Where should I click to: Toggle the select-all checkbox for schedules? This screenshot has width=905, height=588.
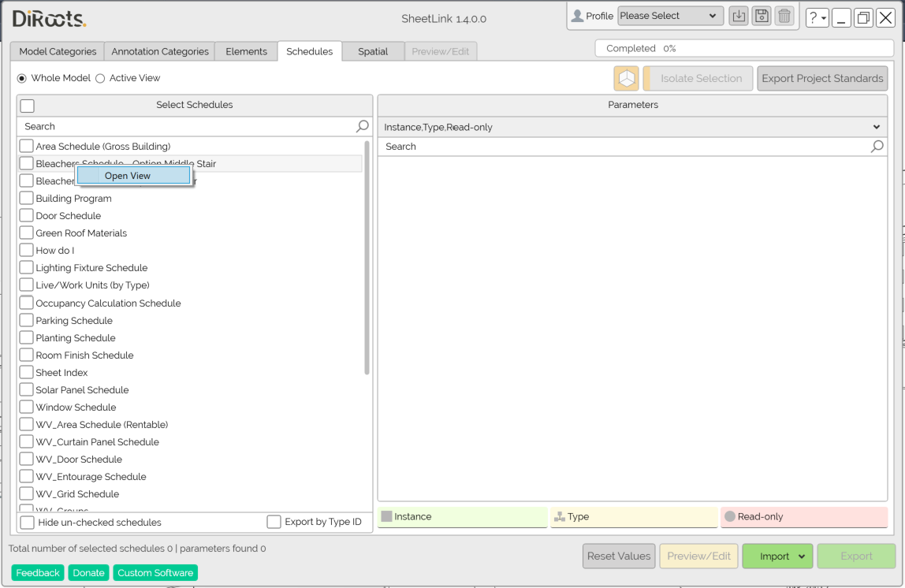click(x=26, y=105)
